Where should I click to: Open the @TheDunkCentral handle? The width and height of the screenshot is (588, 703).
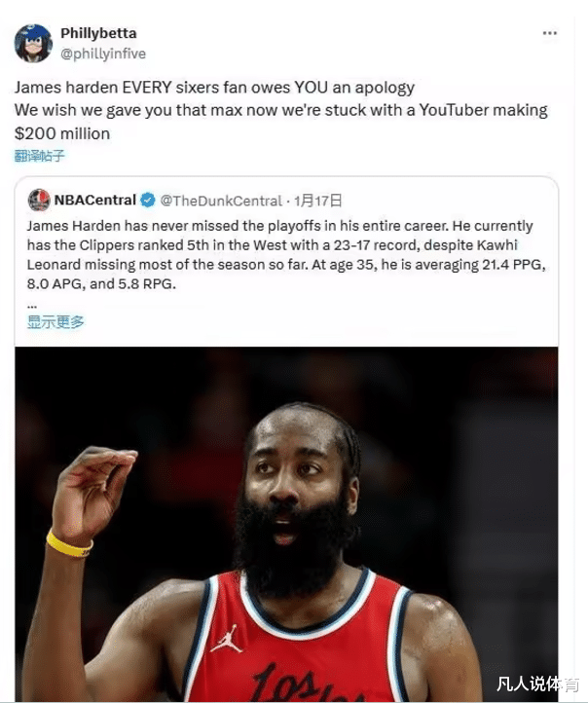(221, 201)
